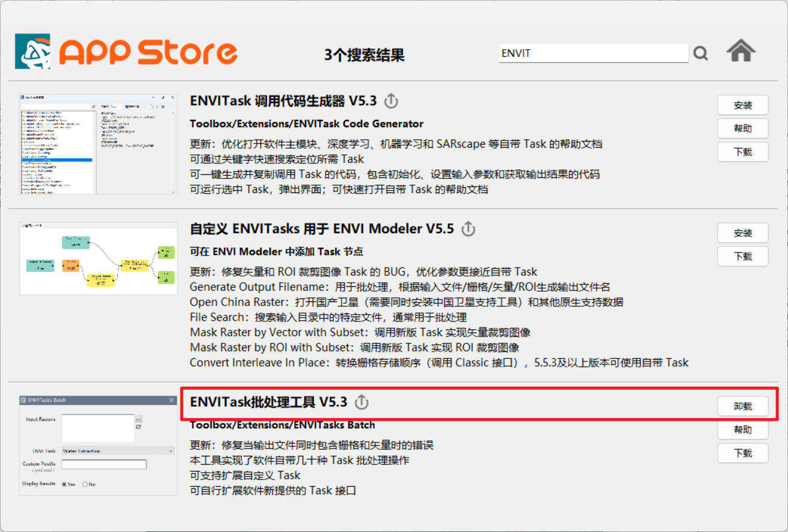Uninstall ENVITask批处理工具 with 卸载 button

click(x=743, y=406)
